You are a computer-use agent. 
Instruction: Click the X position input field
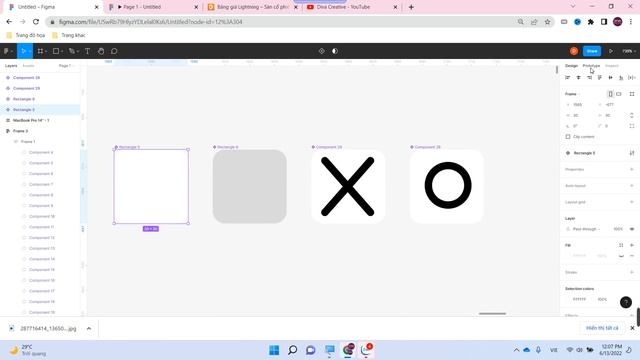click(x=579, y=104)
